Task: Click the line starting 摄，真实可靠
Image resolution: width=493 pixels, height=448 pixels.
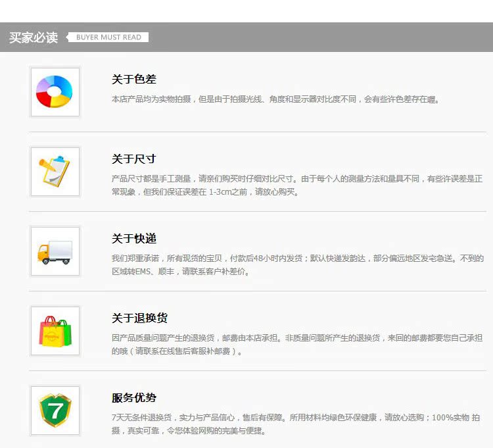Action: click(x=189, y=430)
